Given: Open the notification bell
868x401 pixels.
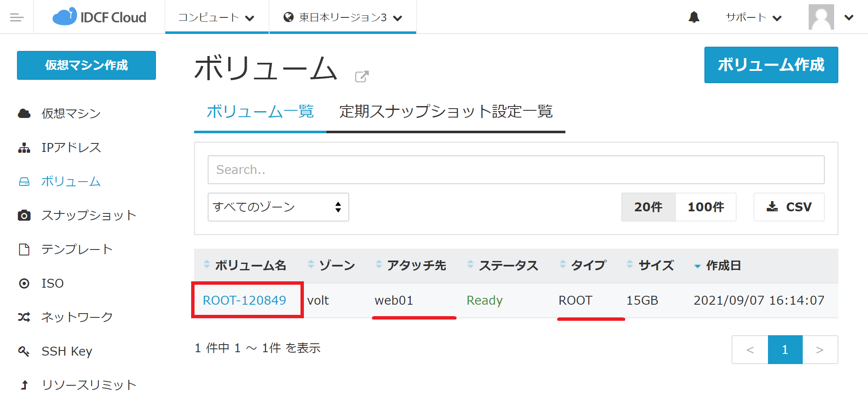Looking at the screenshot, I should tap(694, 17).
